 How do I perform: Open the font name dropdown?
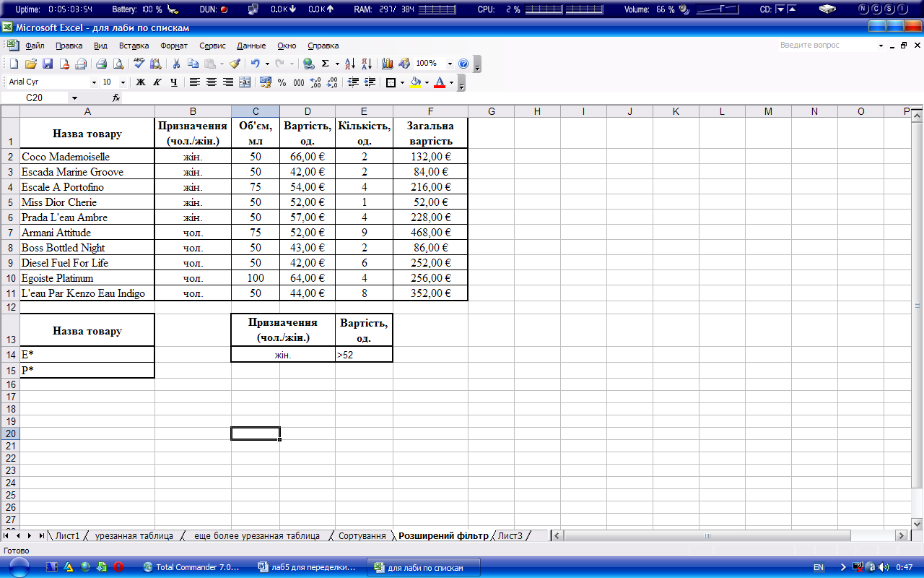tap(94, 82)
